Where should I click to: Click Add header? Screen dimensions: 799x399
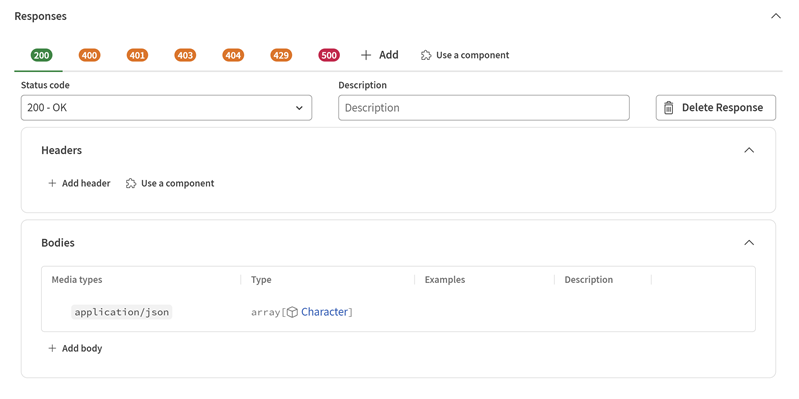coord(79,183)
